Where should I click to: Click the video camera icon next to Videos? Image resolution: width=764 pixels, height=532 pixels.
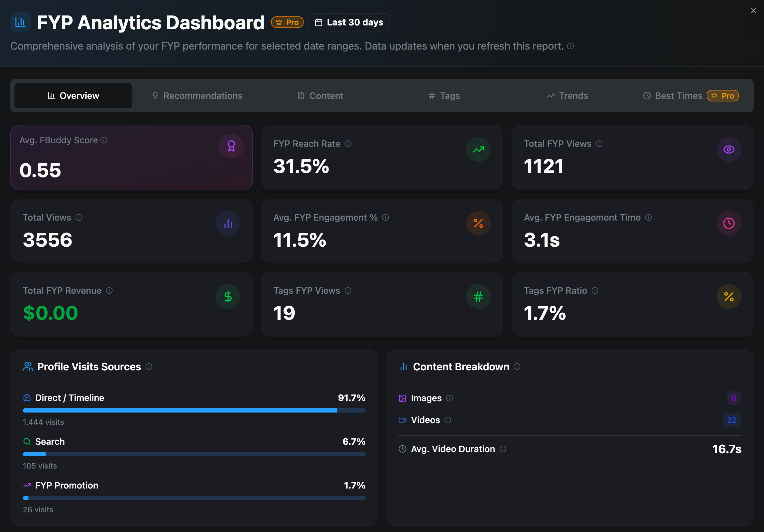coord(403,420)
